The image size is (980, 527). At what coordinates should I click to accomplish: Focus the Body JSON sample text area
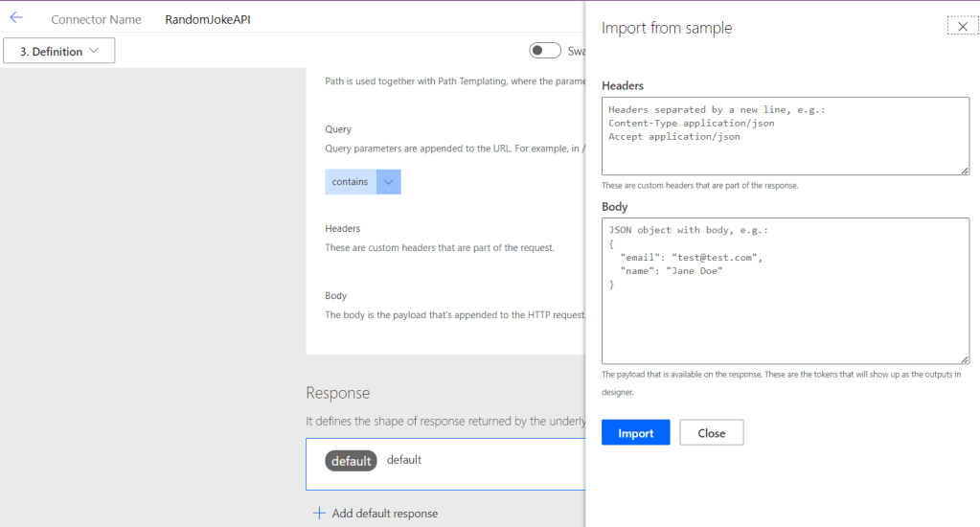click(x=786, y=290)
